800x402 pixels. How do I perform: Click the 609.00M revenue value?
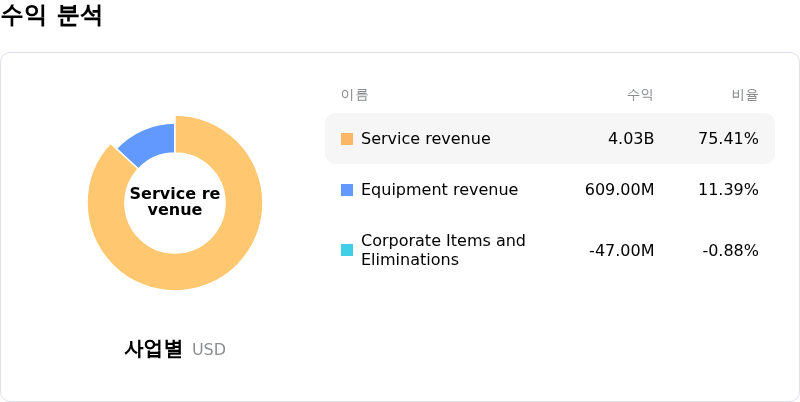tap(619, 190)
